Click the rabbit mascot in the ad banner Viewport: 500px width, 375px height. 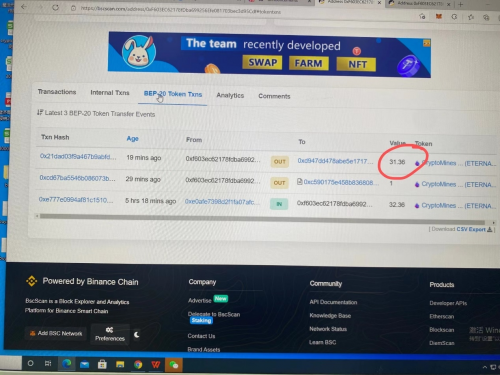[x=139, y=52]
